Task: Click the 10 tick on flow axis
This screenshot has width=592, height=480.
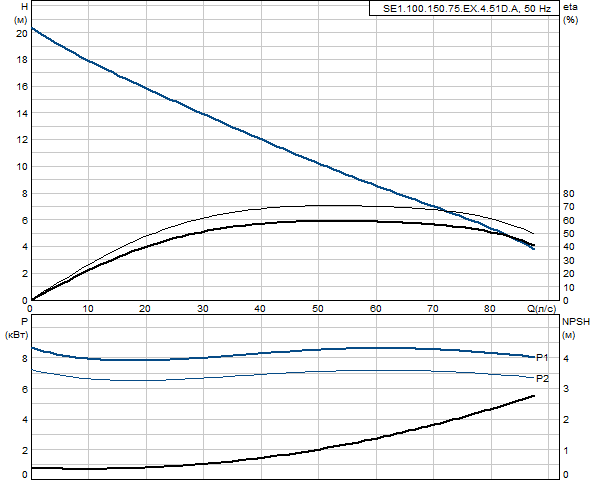Action: coord(88,309)
